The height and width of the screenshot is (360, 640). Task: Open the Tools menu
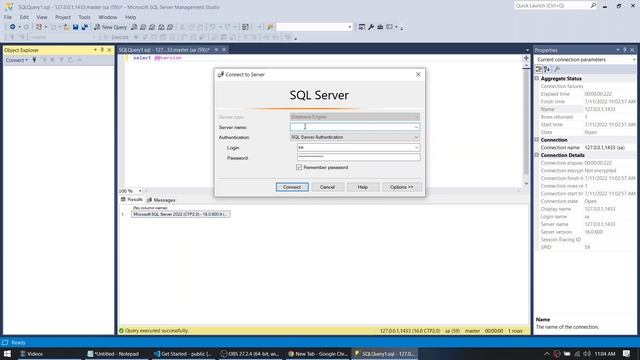tap(84, 17)
